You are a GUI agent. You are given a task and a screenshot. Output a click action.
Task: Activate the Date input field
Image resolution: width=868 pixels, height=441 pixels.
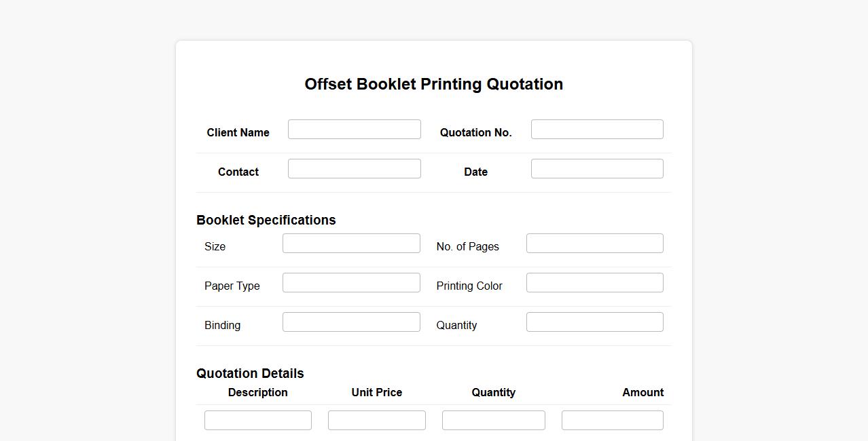[x=597, y=169]
